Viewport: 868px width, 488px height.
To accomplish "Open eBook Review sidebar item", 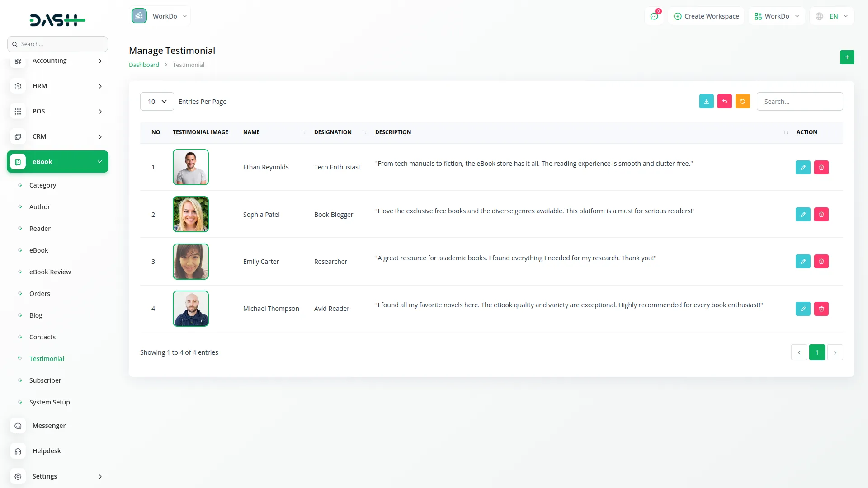I will pyautogui.click(x=50, y=272).
